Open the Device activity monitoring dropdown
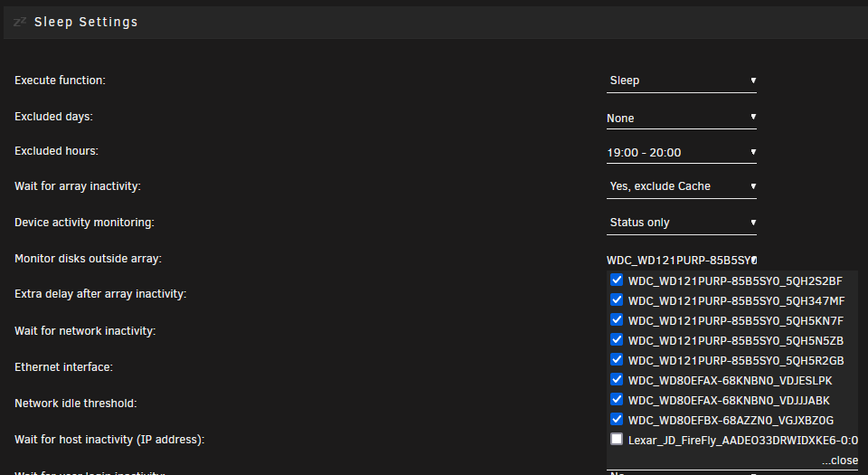868x475 pixels. 682,223
